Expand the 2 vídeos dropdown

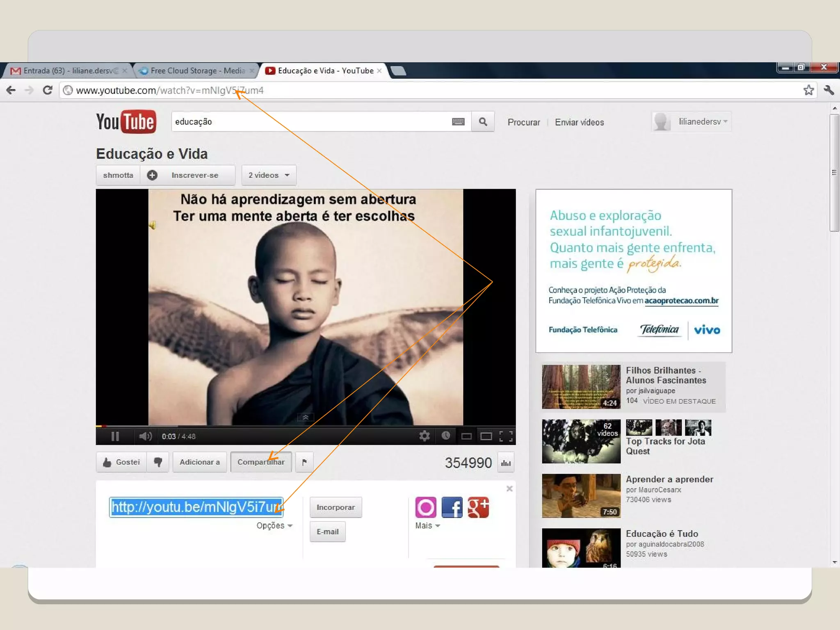[x=269, y=175]
